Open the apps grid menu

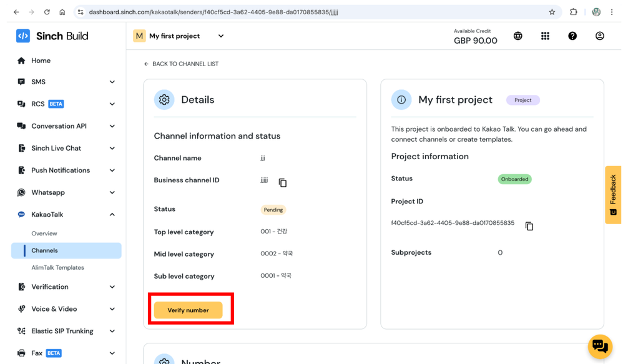[x=545, y=36]
